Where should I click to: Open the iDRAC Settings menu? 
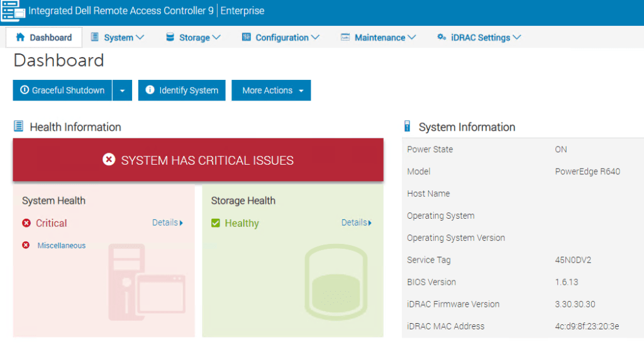(x=479, y=37)
